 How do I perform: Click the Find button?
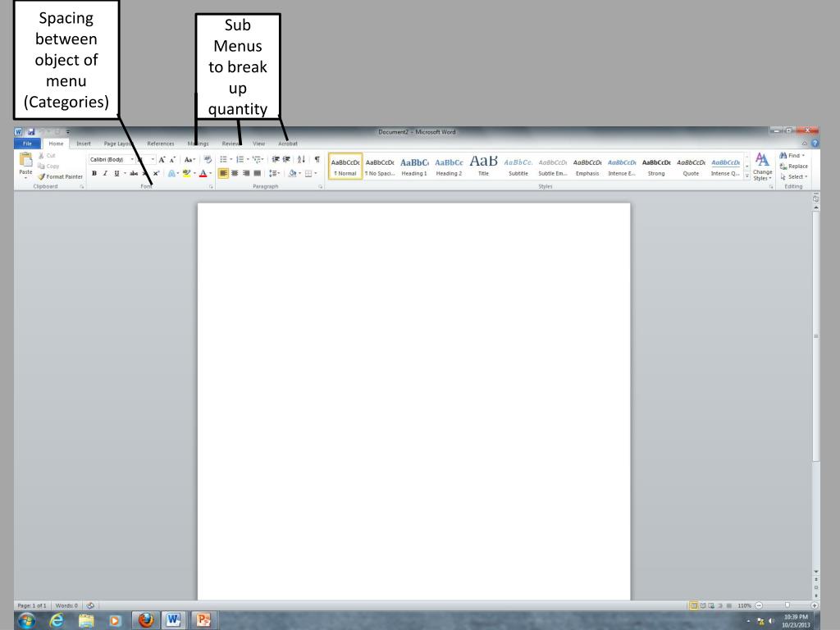792,155
